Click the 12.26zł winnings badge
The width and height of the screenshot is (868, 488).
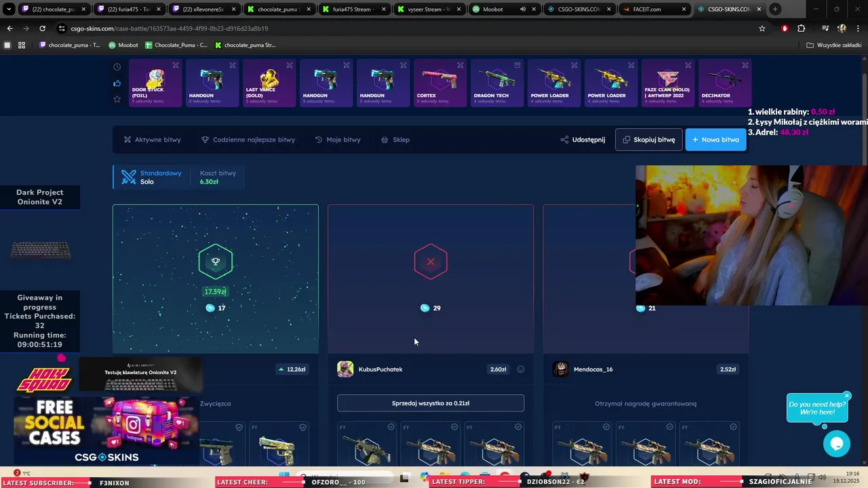[292, 369]
